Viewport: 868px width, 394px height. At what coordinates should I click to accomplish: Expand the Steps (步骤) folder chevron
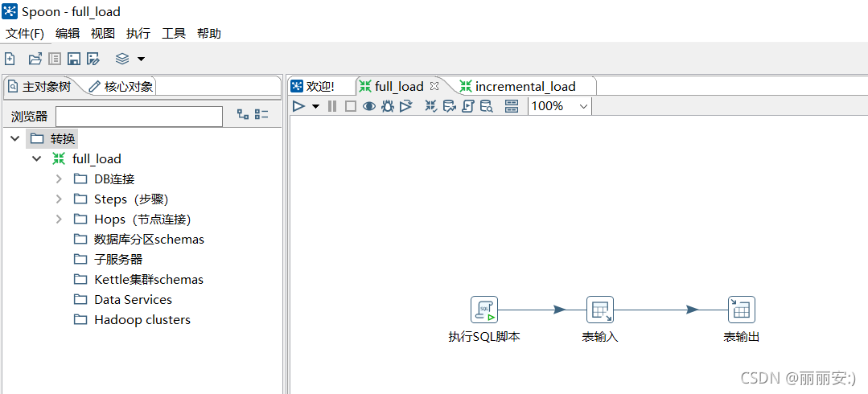click(60, 199)
